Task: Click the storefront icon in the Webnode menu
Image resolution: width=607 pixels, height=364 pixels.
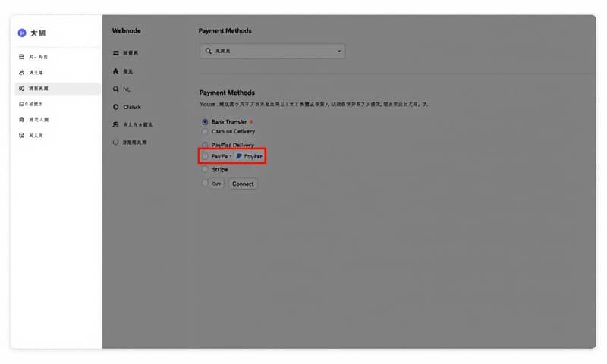Action: point(115,124)
